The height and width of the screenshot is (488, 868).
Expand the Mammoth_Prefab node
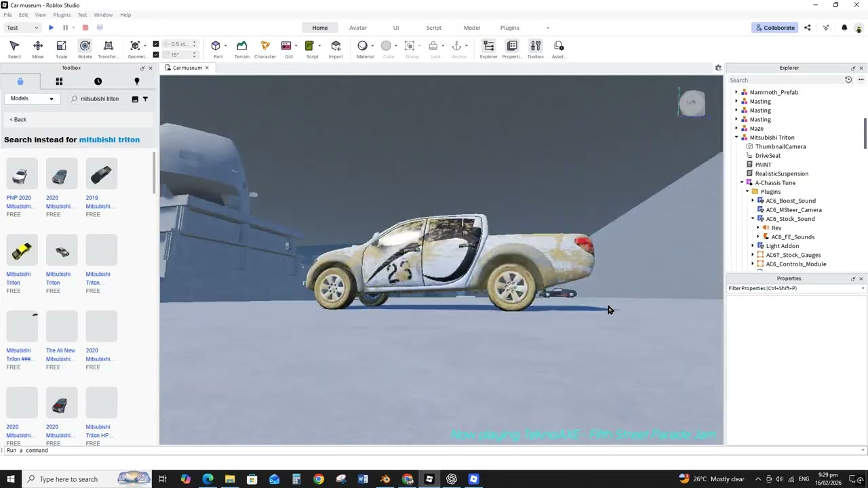pyautogui.click(x=736, y=92)
